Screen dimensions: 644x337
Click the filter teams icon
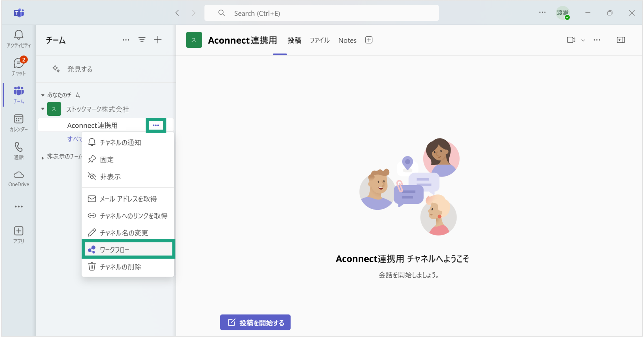(142, 40)
